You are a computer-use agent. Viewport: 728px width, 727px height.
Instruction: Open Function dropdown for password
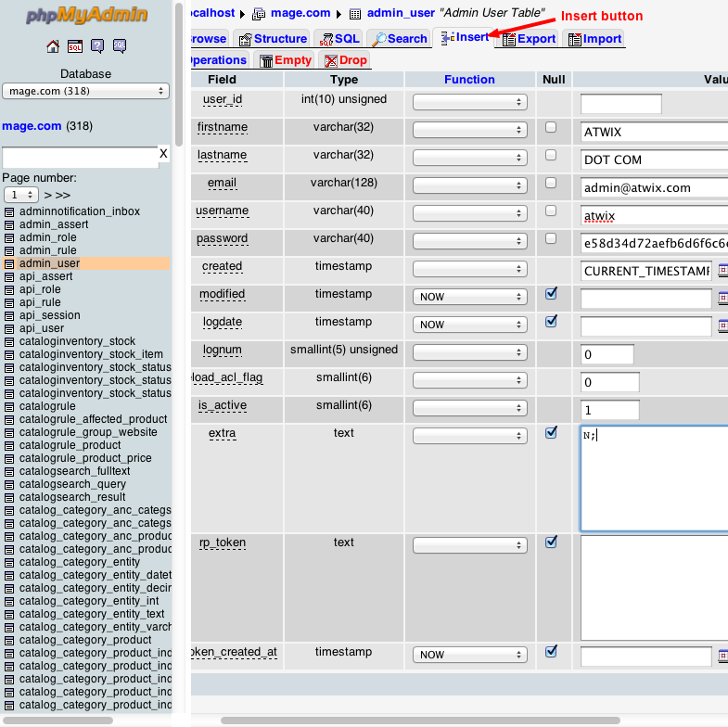tap(470, 241)
